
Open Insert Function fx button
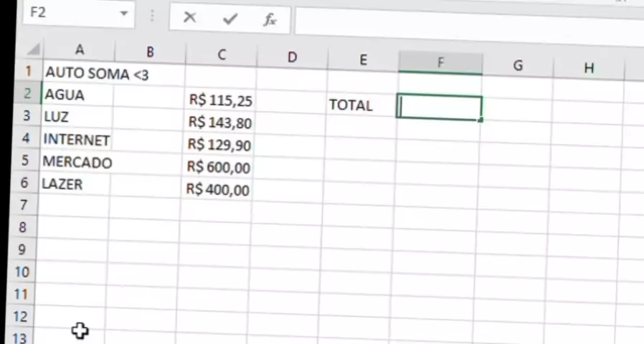(x=270, y=19)
